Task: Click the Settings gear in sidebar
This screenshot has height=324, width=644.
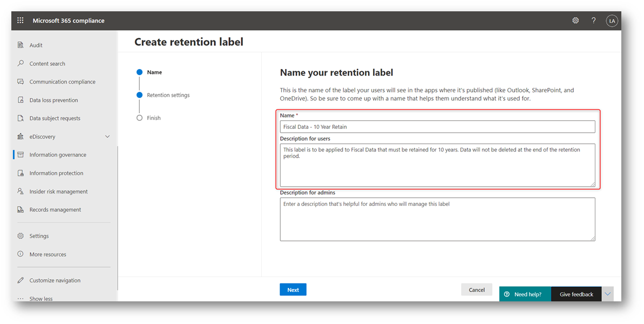Action: pyautogui.click(x=21, y=236)
